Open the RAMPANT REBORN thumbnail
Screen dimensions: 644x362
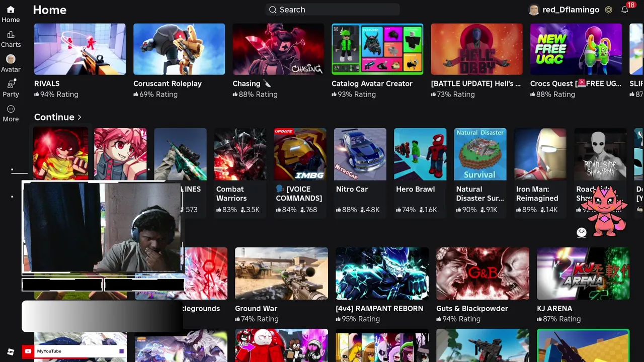point(382,274)
